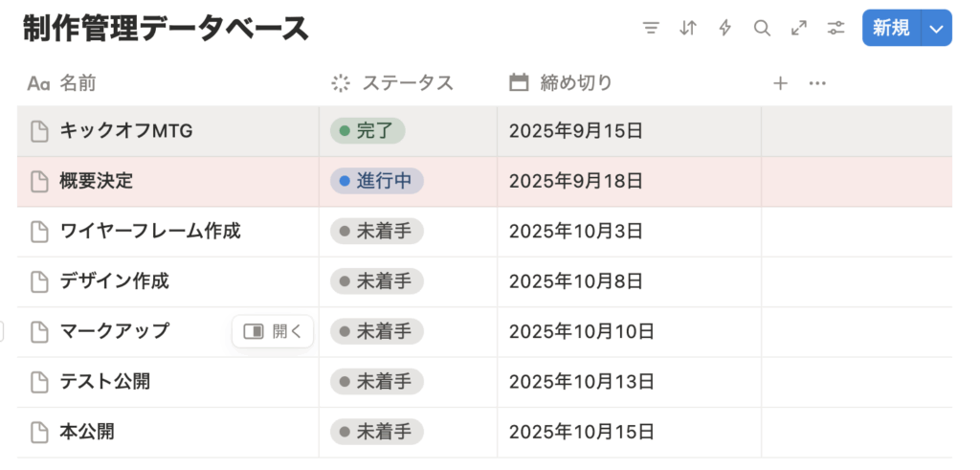Click the 開く button on マークアップ row
Viewport: 980px width, 470px height.
pyautogui.click(x=273, y=331)
